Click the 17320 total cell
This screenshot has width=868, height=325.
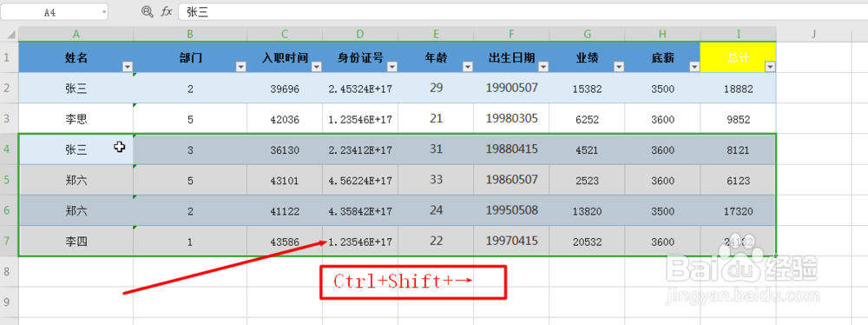[739, 210]
